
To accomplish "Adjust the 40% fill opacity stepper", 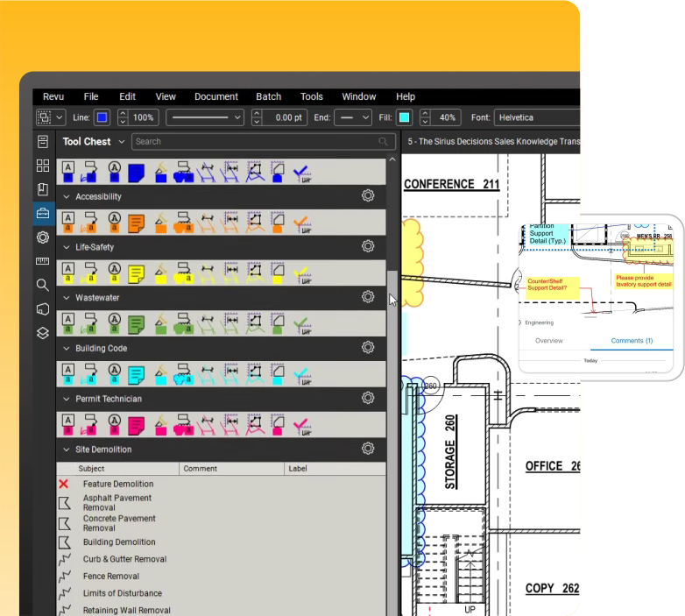I will 425,117.
